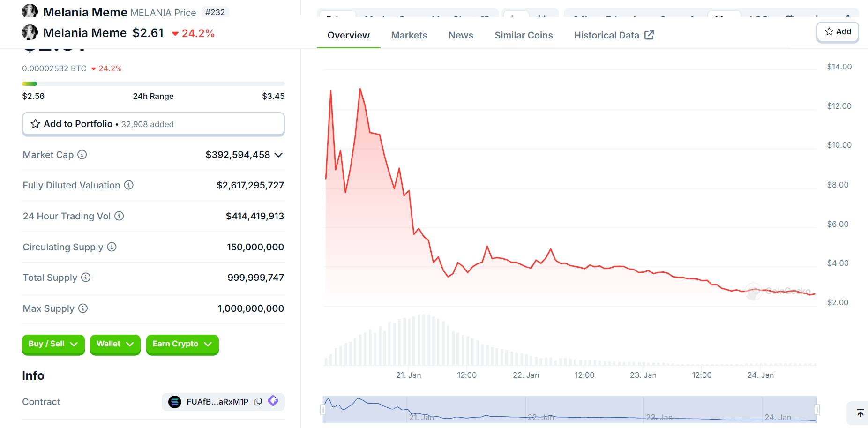Click the Solana chain logo in Contract row
The width and height of the screenshot is (868, 428).
[x=175, y=402]
